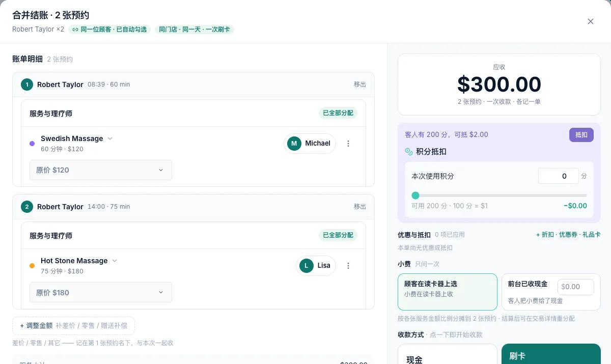Click Robert Taylor 14:00 appointment header name
The height and width of the screenshot is (364, 611).
pos(60,207)
